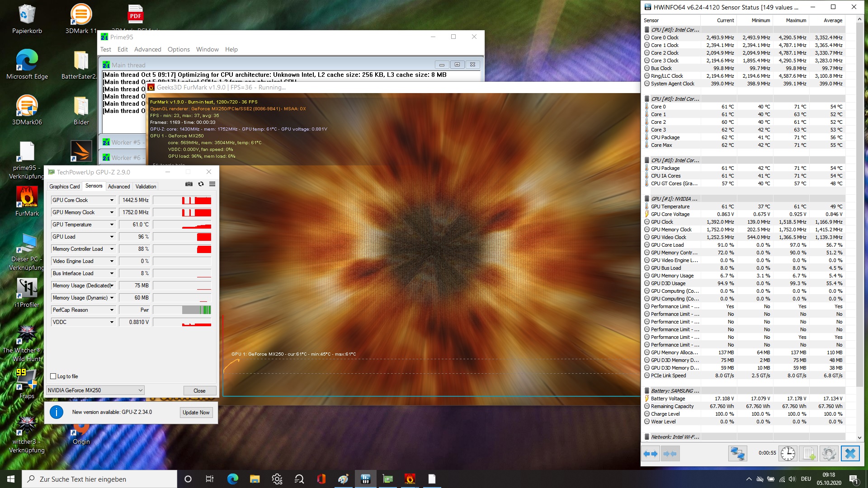Enable the Log to file checkbox
Screen dimensions: 868x488
click(x=53, y=376)
